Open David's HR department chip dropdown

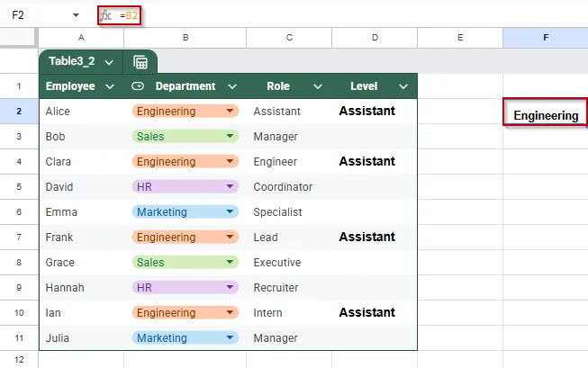point(231,186)
